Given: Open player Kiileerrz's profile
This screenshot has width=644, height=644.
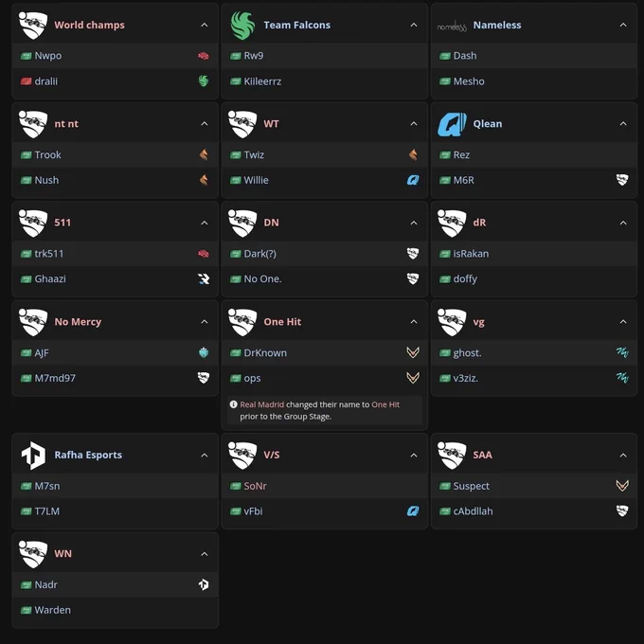Looking at the screenshot, I should [x=262, y=81].
